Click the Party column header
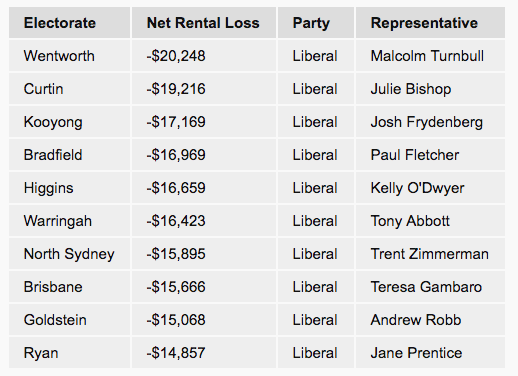 coord(316,23)
